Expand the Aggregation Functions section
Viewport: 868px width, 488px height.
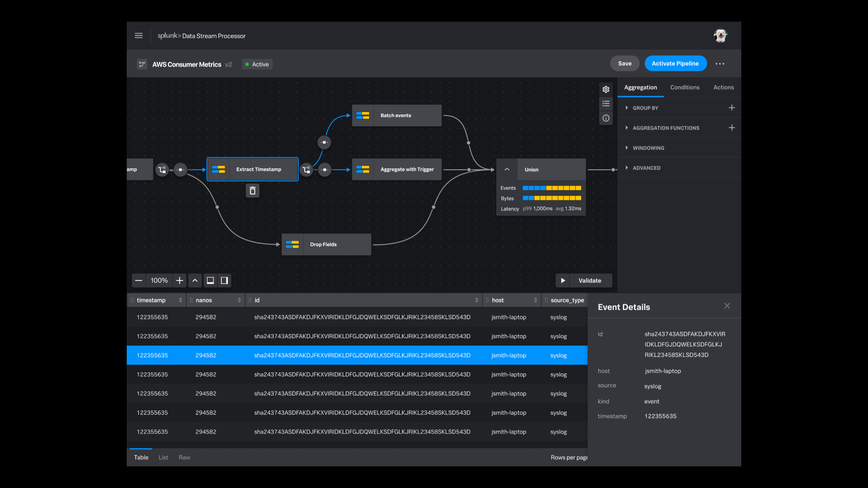click(666, 128)
